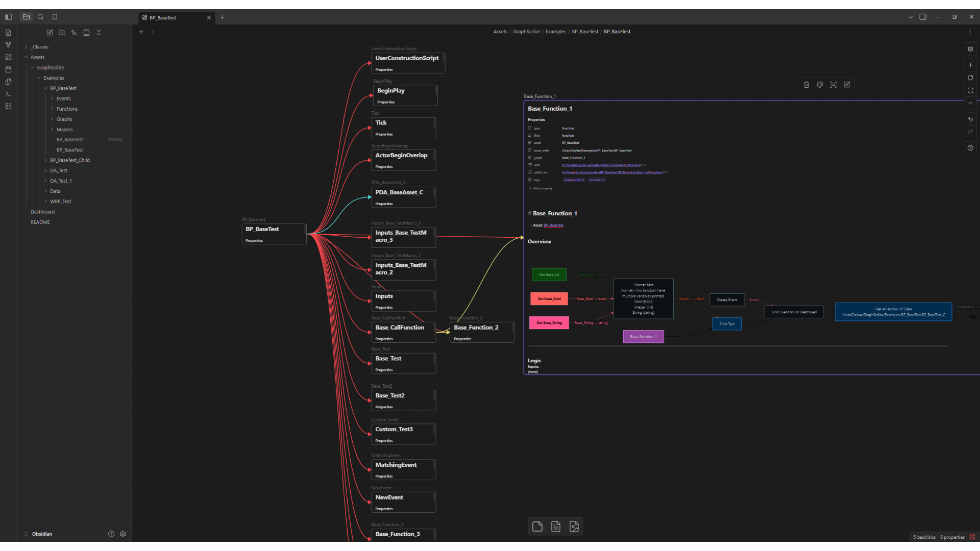The height and width of the screenshot is (551, 980).
Task: Open today's daily note calendar icon
Action: pos(8,69)
